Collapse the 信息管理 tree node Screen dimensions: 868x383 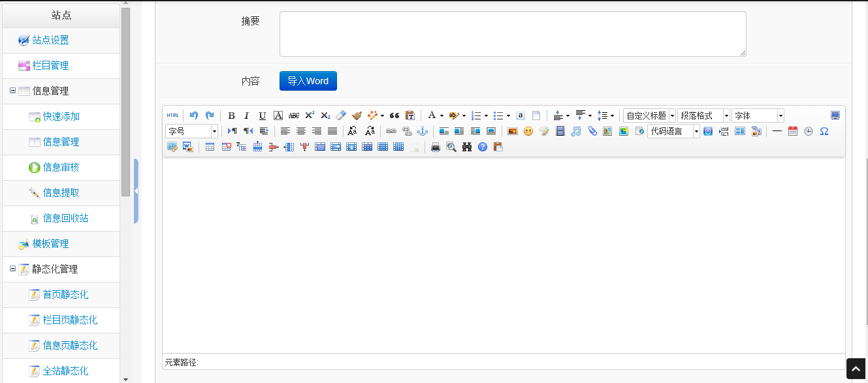(x=13, y=91)
